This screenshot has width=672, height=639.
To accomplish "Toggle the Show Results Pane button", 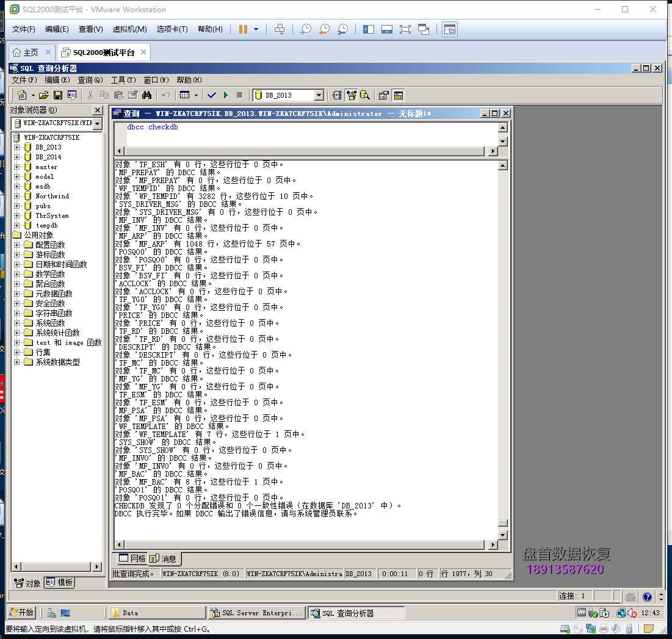I will [x=399, y=95].
